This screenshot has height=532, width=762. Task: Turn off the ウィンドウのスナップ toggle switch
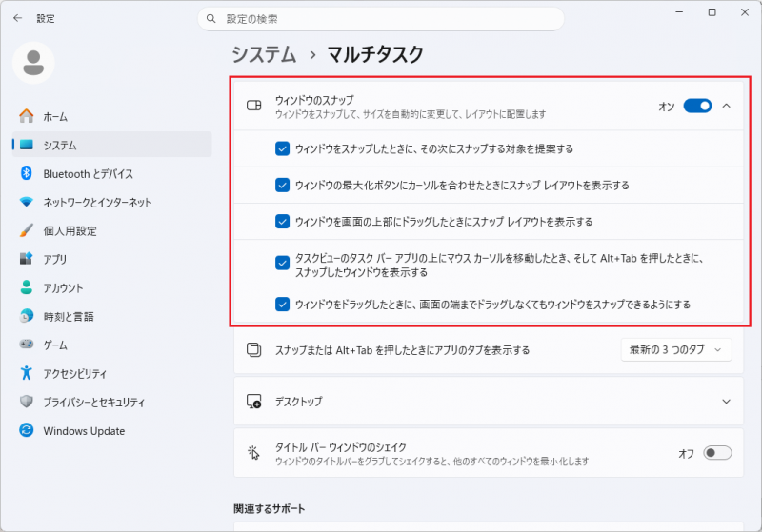point(697,106)
